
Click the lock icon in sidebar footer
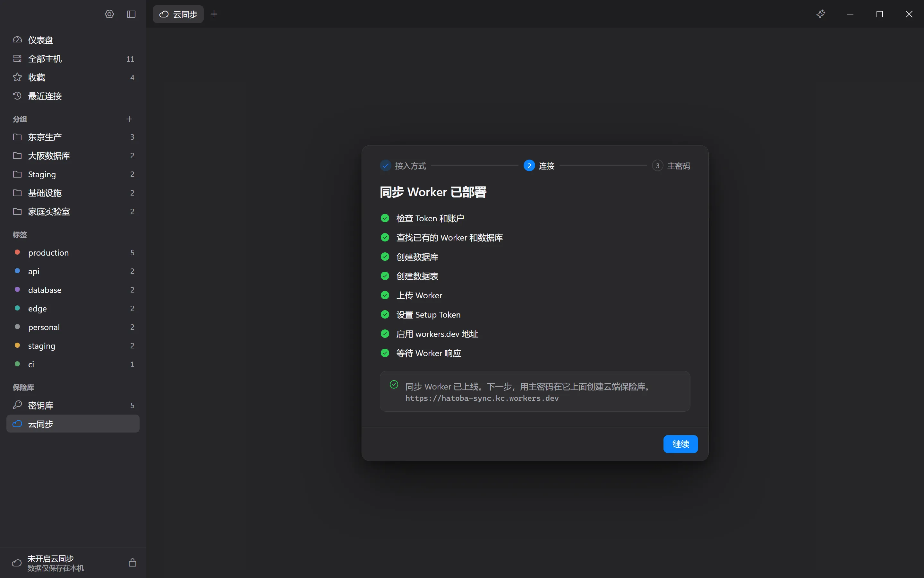point(133,562)
